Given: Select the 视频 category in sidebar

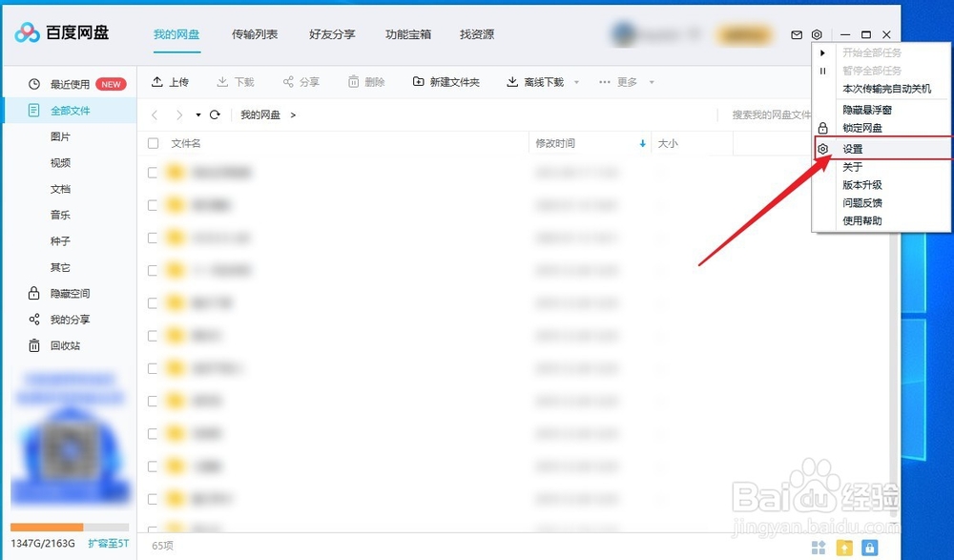Looking at the screenshot, I should pos(60,162).
